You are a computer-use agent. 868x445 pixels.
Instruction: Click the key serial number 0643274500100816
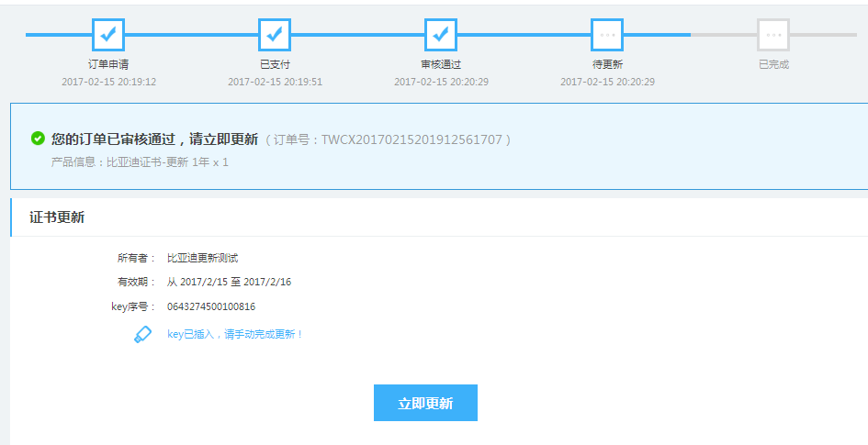coord(211,306)
